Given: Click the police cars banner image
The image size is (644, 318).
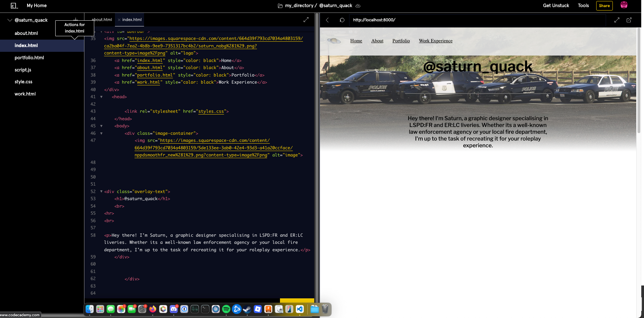Looking at the screenshot, I should click(478, 90).
